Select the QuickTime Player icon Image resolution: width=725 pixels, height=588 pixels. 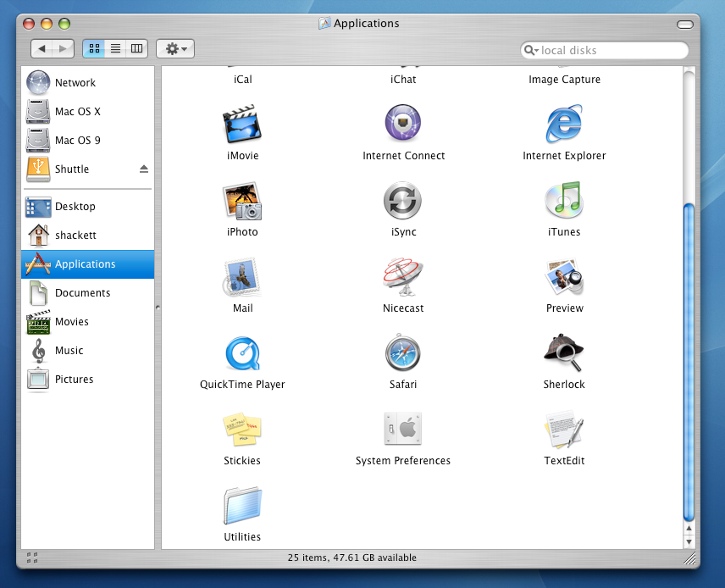coord(242,353)
